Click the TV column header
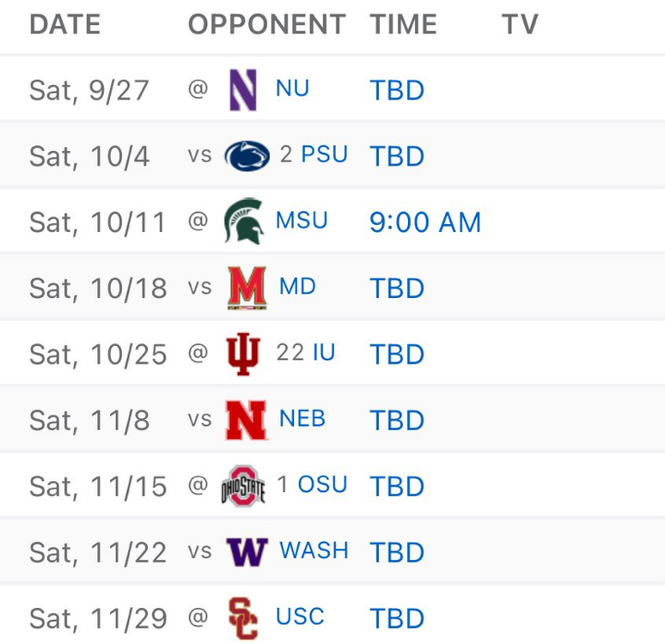The width and height of the screenshot is (665, 644). (520, 25)
